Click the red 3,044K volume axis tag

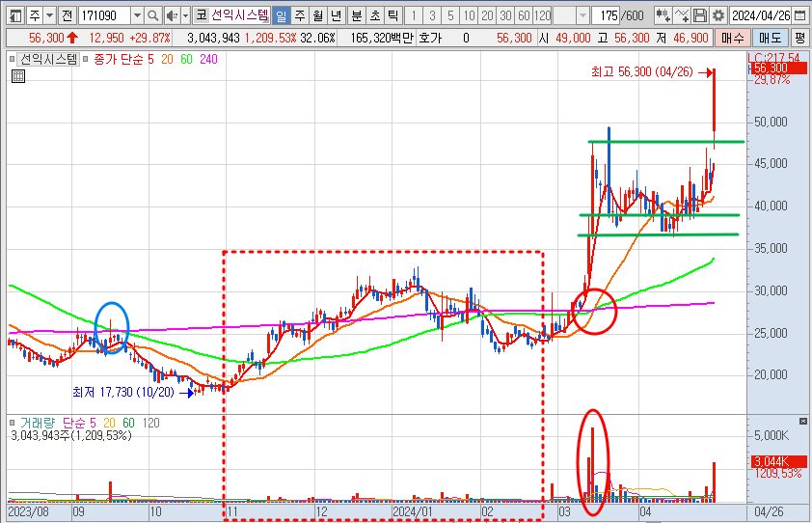(779, 461)
